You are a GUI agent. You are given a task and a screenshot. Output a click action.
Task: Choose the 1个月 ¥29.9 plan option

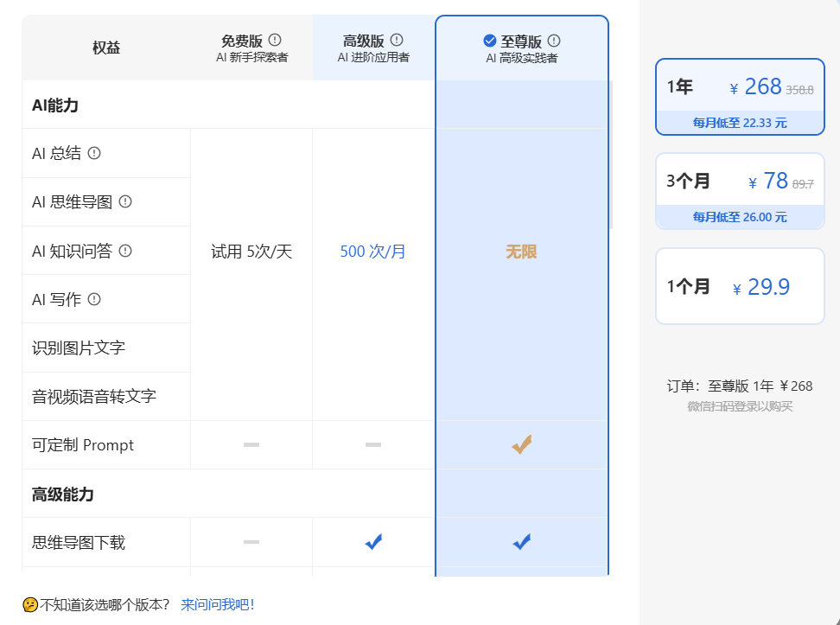tap(740, 285)
